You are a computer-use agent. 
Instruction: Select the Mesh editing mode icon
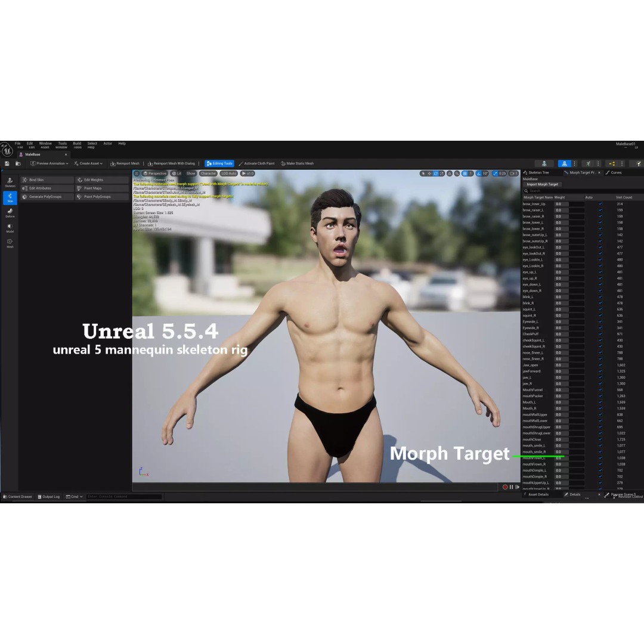[10, 243]
